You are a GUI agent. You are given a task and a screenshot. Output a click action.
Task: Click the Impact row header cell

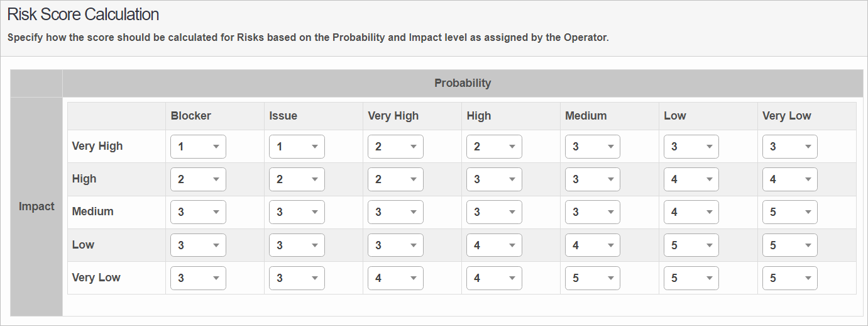pos(36,206)
